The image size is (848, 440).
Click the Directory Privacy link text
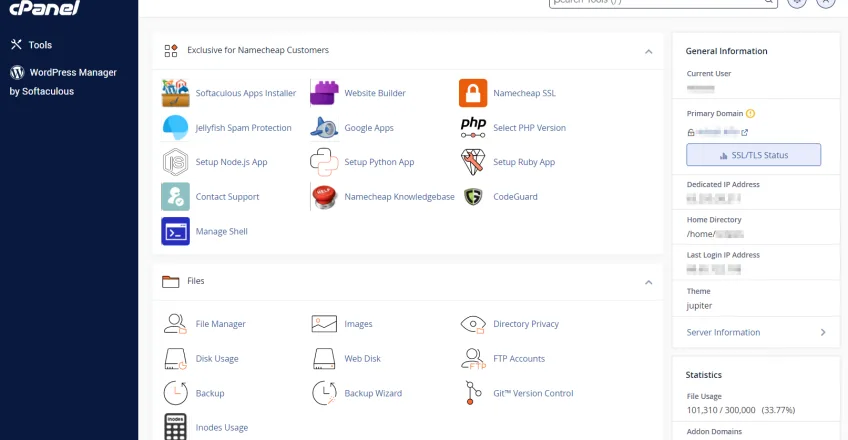(526, 324)
